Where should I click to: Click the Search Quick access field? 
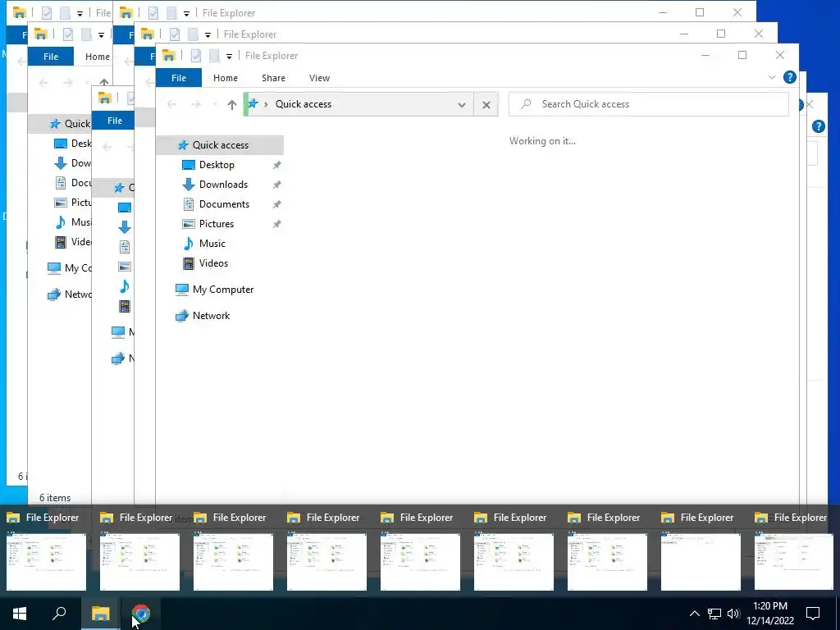[x=648, y=104]
